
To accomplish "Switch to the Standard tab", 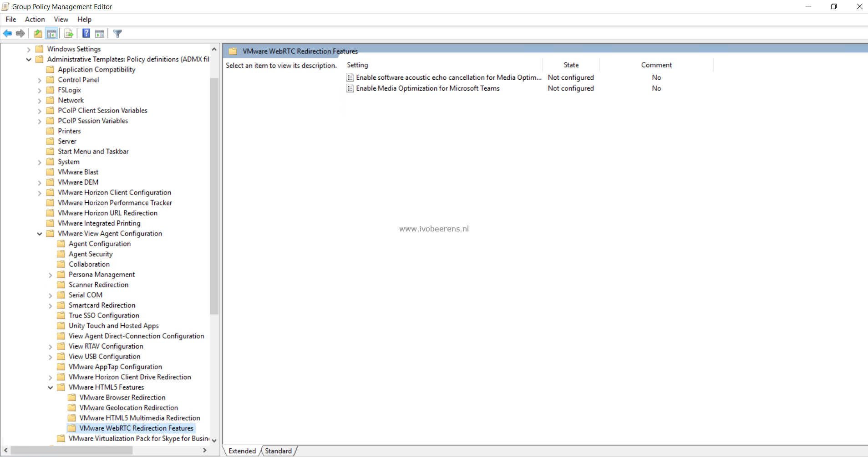I will [279, 451].
